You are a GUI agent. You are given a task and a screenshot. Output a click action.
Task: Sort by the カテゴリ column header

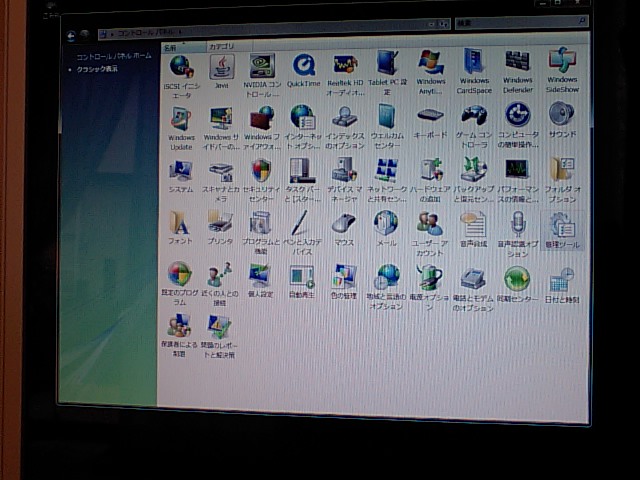[x=229, y=47]
